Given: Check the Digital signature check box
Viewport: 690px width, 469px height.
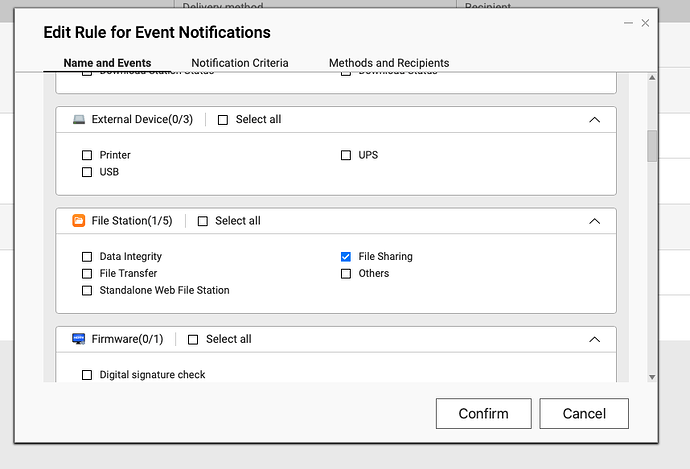Looking at the screenshot, I should (x=87, y=375).
